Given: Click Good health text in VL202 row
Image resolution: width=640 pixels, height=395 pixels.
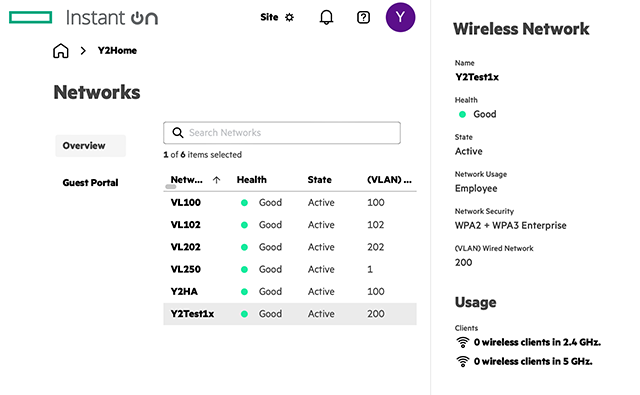Looking at the screenshot, I should click(x=270, y=247).
